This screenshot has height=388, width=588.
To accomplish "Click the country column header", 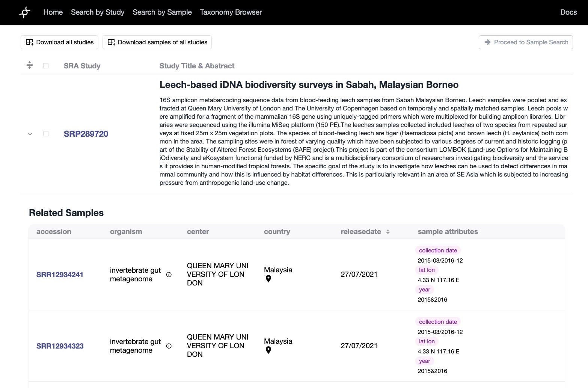I will pyautogui.click(x=277, y=231).
